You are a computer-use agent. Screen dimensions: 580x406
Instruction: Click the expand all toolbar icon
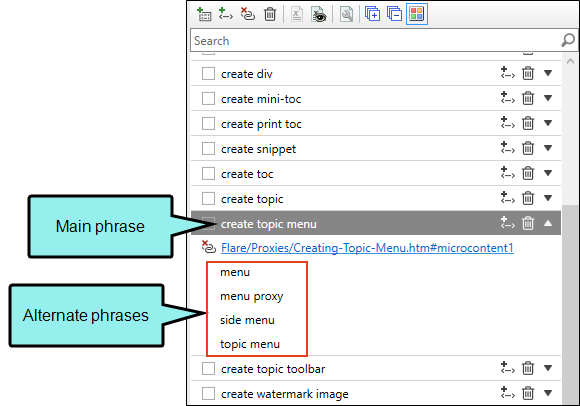tap(372, 14)
